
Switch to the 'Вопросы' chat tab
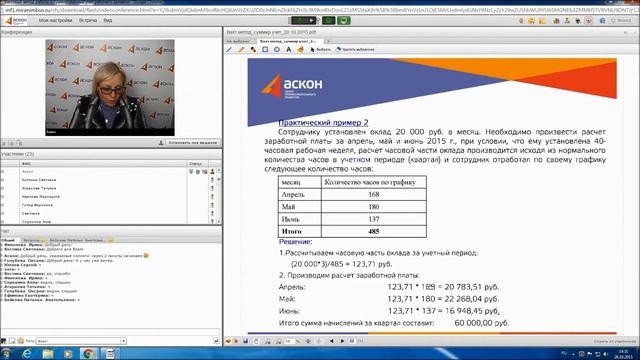32,240
